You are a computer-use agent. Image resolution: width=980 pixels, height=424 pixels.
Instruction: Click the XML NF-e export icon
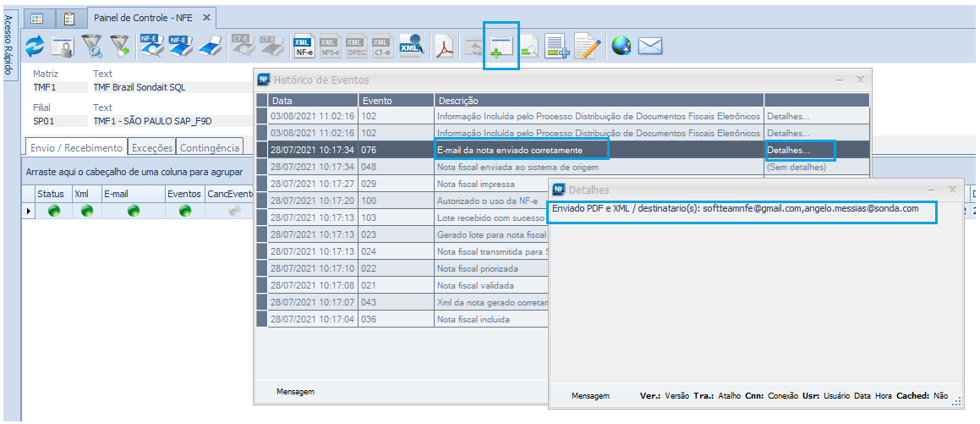point(304,47)
